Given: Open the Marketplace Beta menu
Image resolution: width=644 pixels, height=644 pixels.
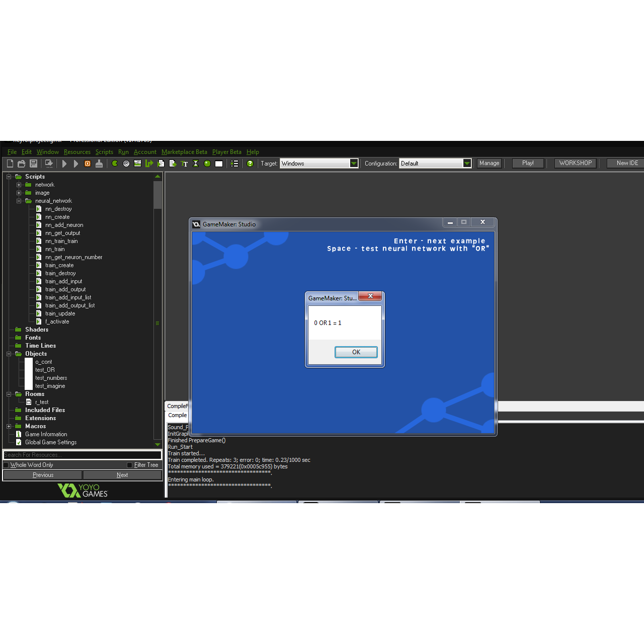Looking at the screenshot, I should 184,152.
